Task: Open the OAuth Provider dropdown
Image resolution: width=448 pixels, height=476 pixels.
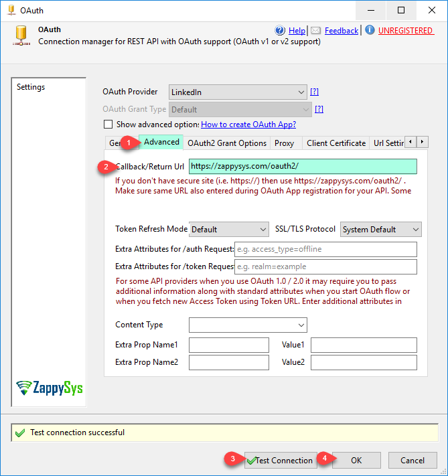Action: click(x=238, y=92)
